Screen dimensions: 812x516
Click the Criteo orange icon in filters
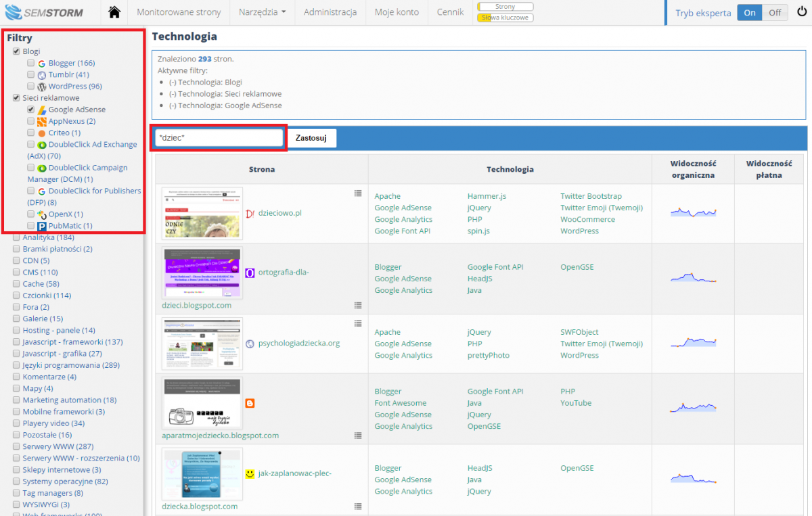pyautogui.click(x=42, y=133)
